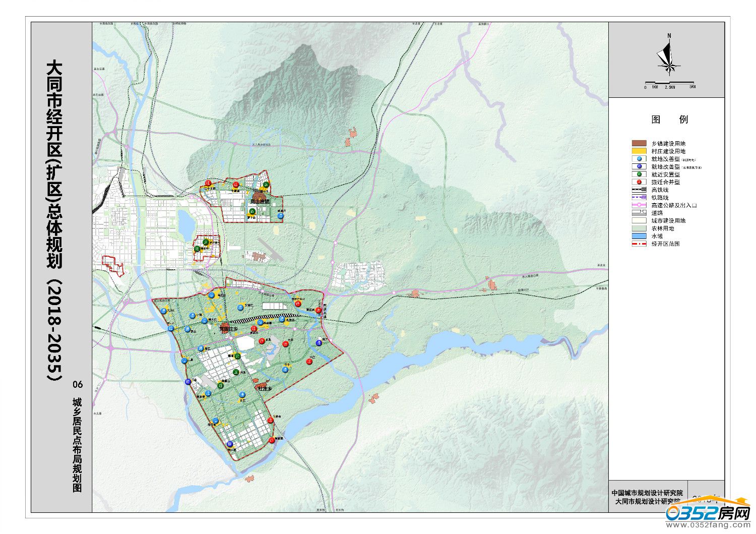Click the brown 乡镇建设用地 legend swatch

click(x=639, y=144)
